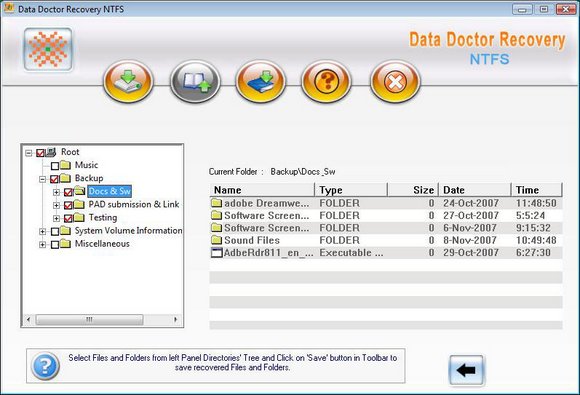580x395 pixels.
Task: Sort the file list by Name column
Action: [262, 190]
